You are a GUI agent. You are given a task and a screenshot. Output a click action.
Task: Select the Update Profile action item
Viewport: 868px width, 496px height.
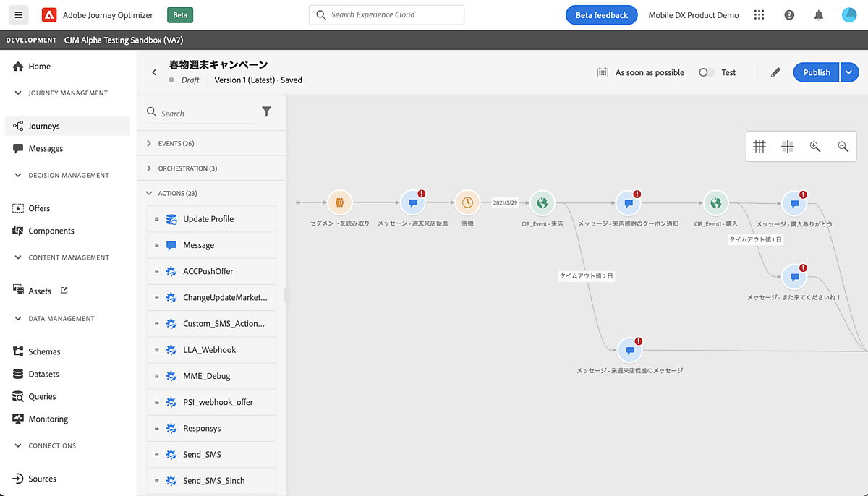tap(208, 219)
